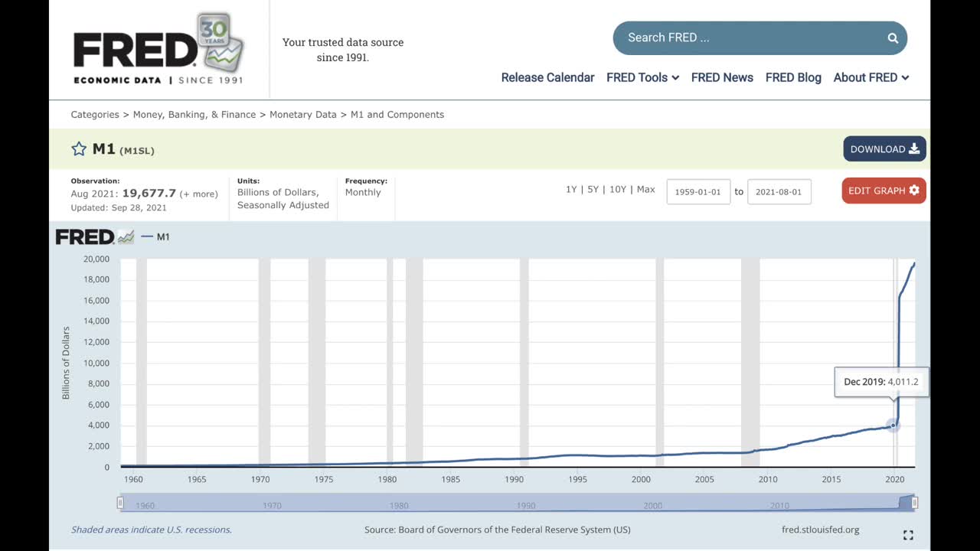Set range to Max
The width and height of the screenshot is (980, 551).
click(x=645, y=190)
